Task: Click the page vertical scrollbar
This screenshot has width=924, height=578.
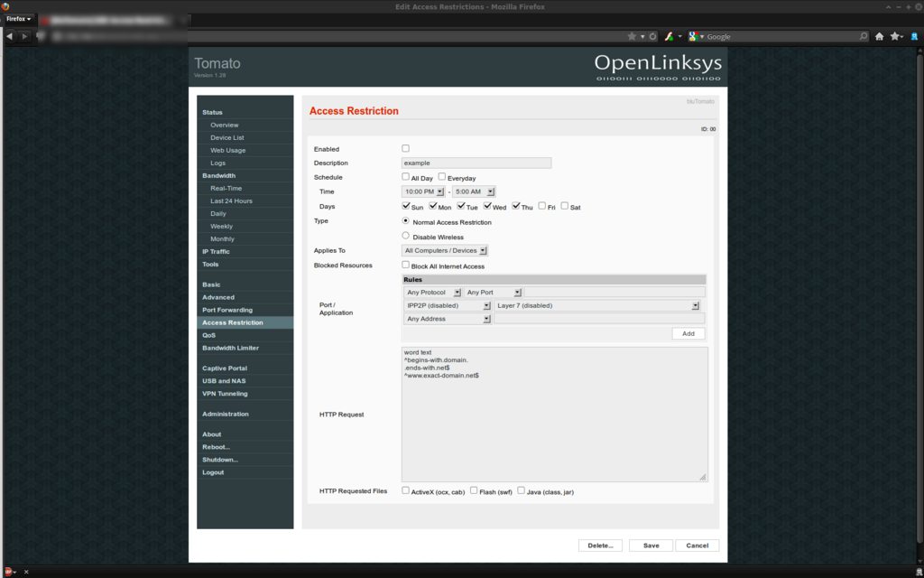Action: (x=919, y=307)
